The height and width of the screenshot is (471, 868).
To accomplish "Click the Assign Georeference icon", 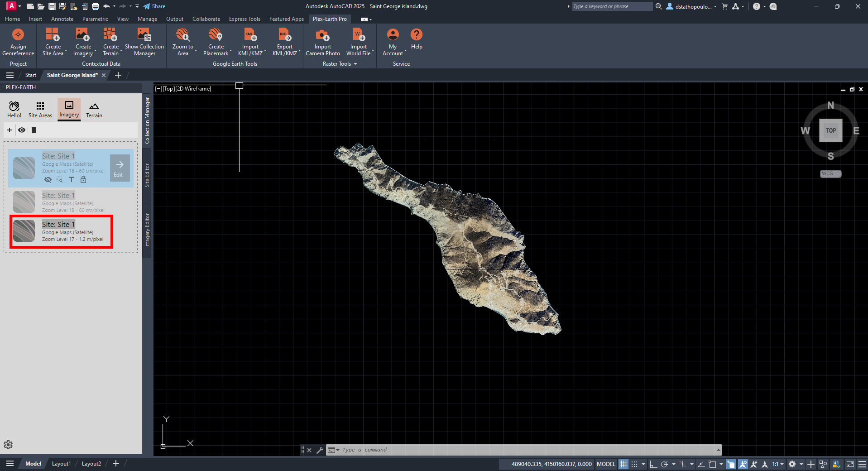I will coord(18,35).
